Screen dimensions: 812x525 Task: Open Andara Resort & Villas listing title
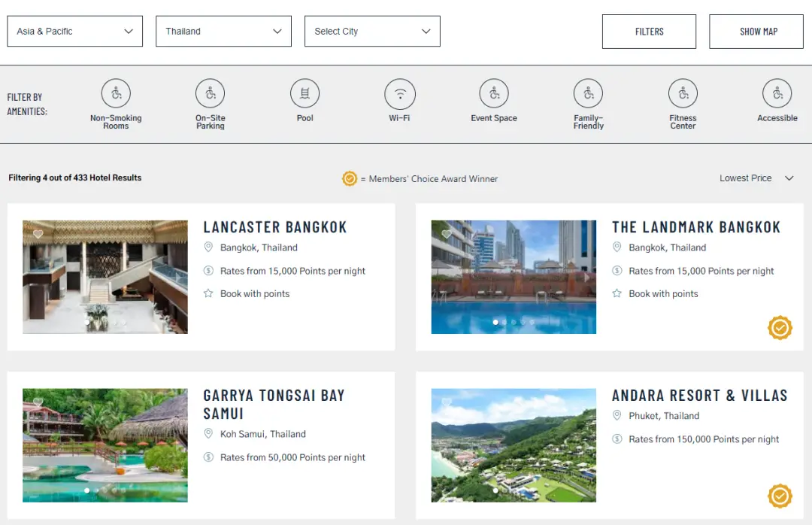[x=699, y=396]
